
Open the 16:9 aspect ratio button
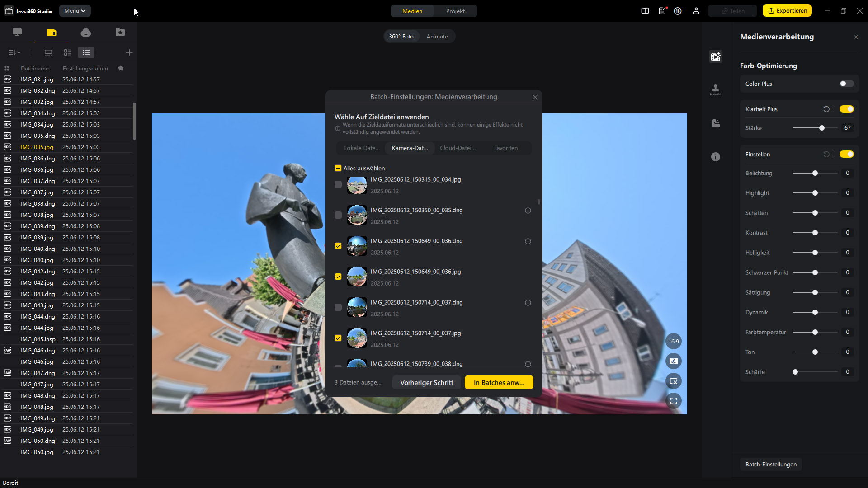(x=674, y=342)
